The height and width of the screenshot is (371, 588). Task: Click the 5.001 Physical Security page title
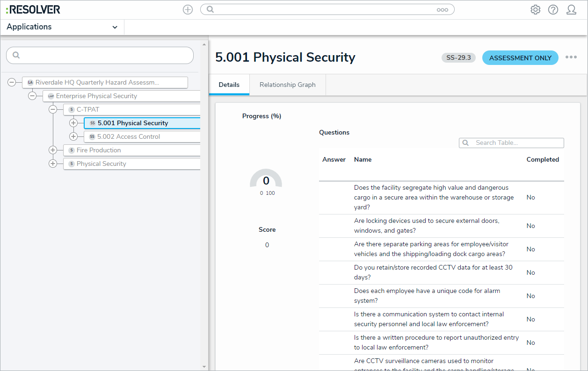[285, 57]
